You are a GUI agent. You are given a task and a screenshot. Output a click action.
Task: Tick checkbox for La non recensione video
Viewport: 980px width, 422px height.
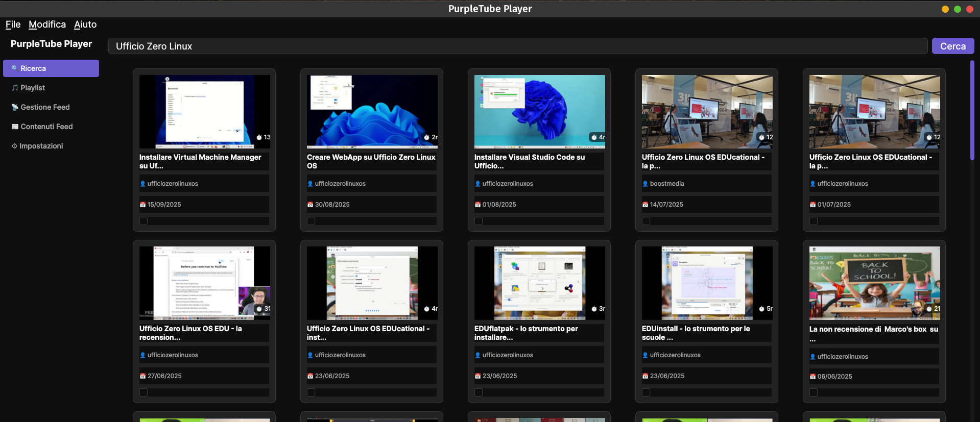coord(814,392)
